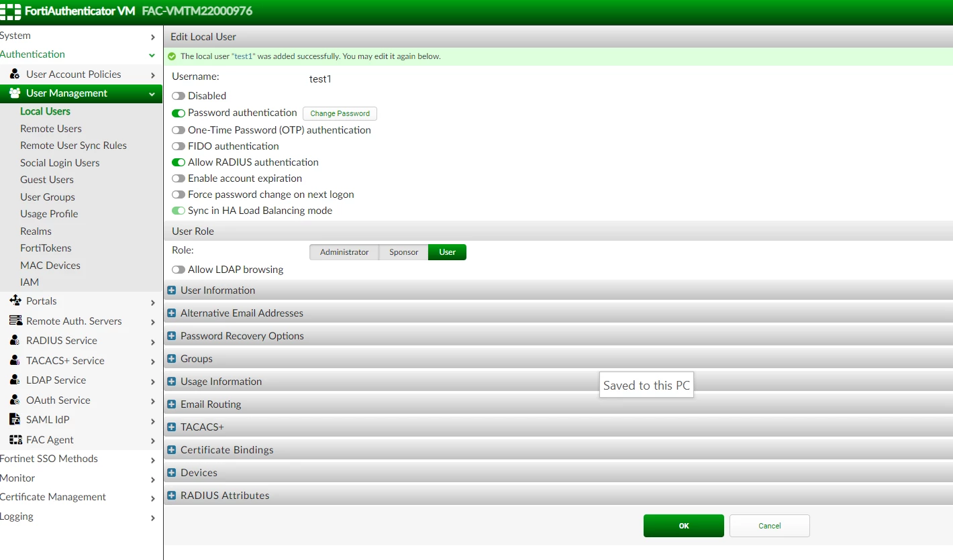Screen dimensions: 953x560
Task: Open the "test1" user link in message
Action: [x=242, y=56]
